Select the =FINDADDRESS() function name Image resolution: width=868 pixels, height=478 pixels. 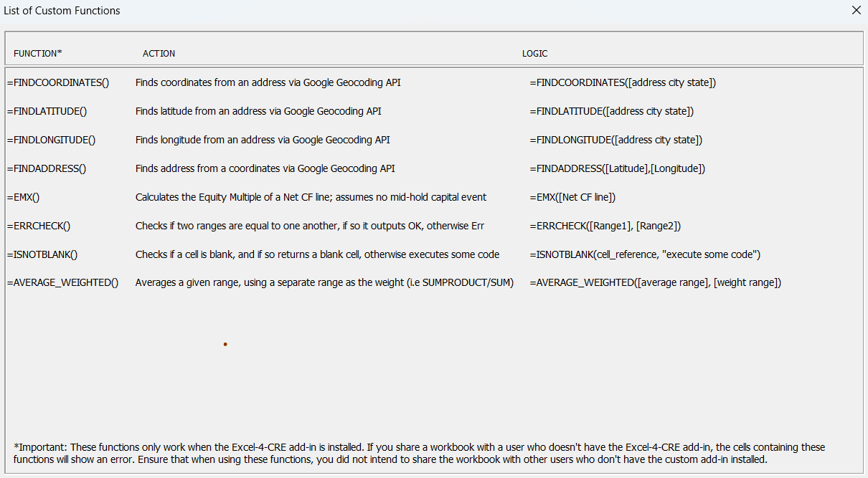point(47,168)
